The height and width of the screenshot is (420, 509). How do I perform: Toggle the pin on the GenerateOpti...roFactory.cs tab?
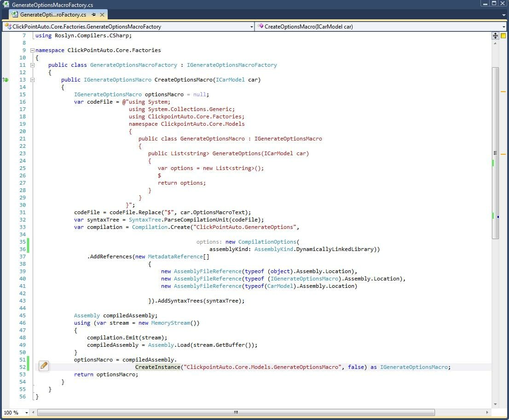pyautogui.click(x=93, y=15)
